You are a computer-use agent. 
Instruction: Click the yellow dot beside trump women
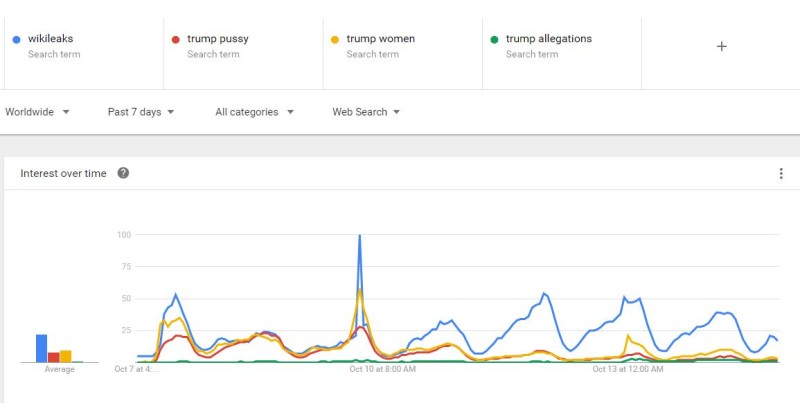[x=335, y=39]
